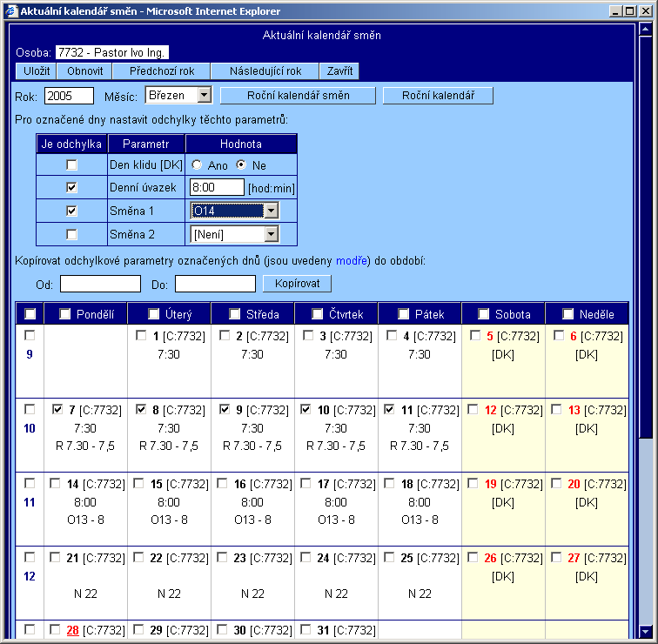Click the Rok input field
Viewport: 658px width, 644px height.
pos(69,96)
